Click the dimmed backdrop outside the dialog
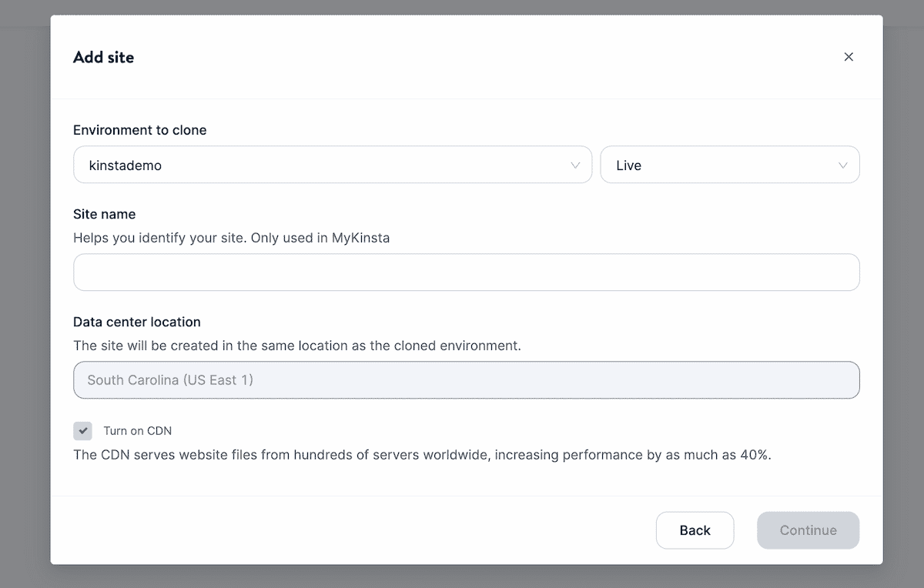This screenshot has width=924, height=588. tap(23, 308)
